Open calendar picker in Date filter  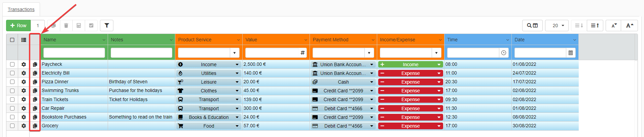click(571, 53)
